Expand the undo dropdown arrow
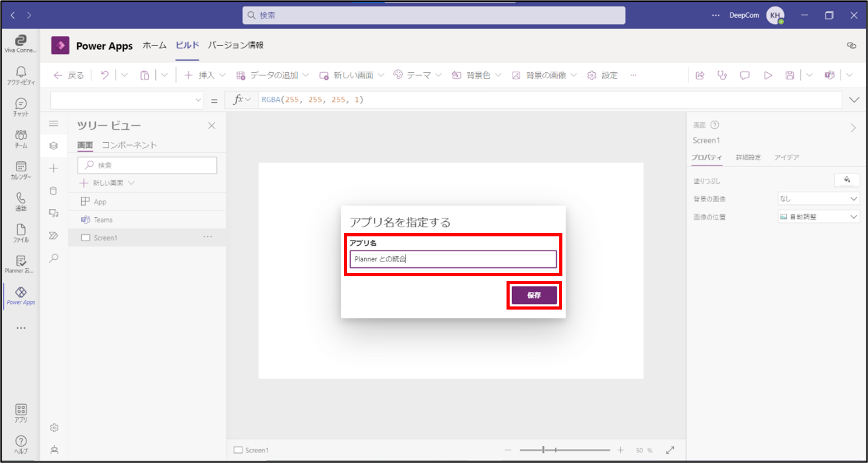 coord(124,75)
